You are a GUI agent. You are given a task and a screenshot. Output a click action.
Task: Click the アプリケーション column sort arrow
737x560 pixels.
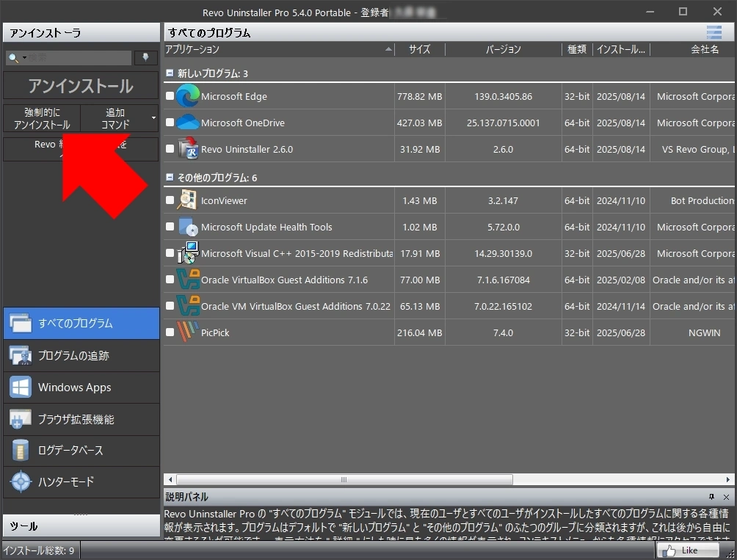388,49
